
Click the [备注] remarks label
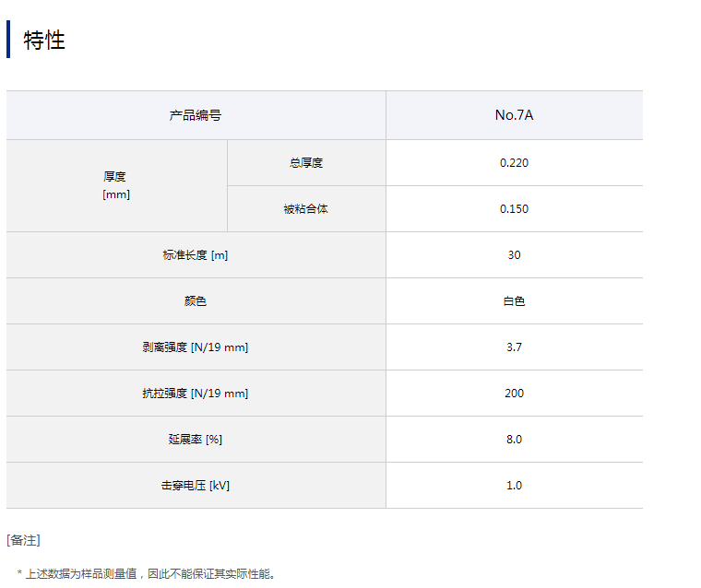coord(23,540)
